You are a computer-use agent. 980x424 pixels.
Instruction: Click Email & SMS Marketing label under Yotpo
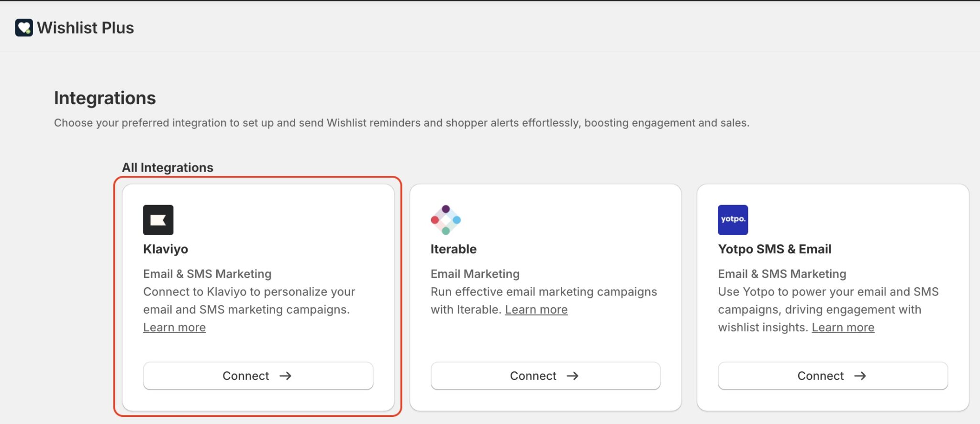[782, 274]
